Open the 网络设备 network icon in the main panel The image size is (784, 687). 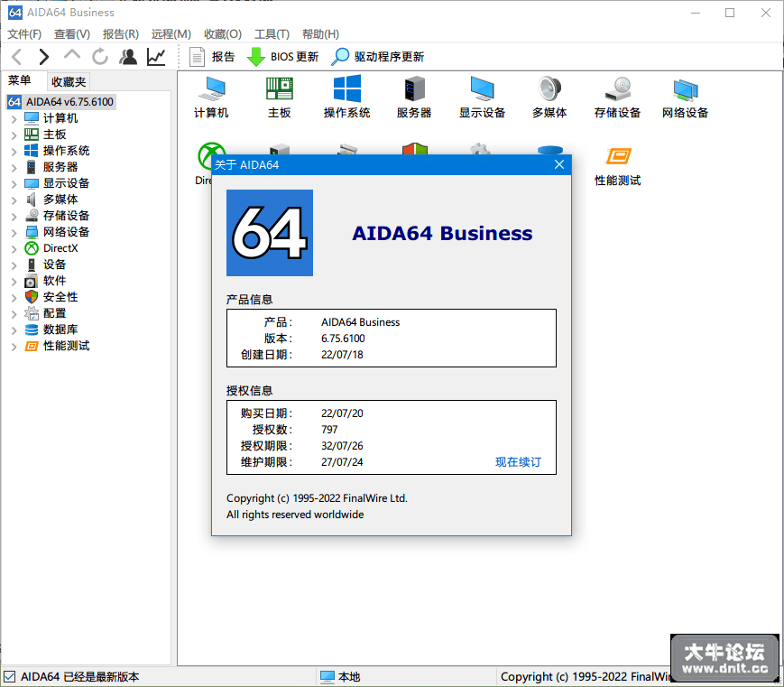(686, 97)
